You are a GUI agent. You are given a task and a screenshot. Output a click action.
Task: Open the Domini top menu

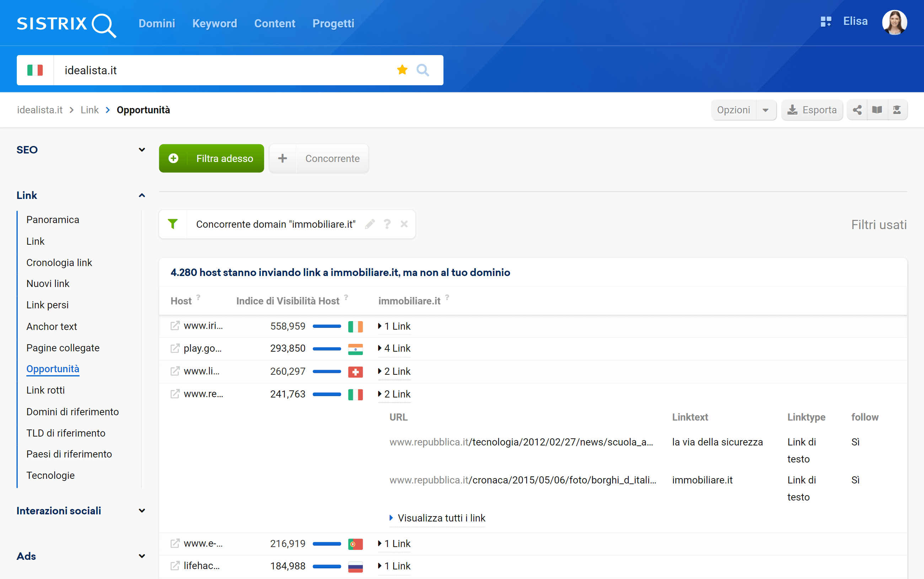[x=157, y=24]
